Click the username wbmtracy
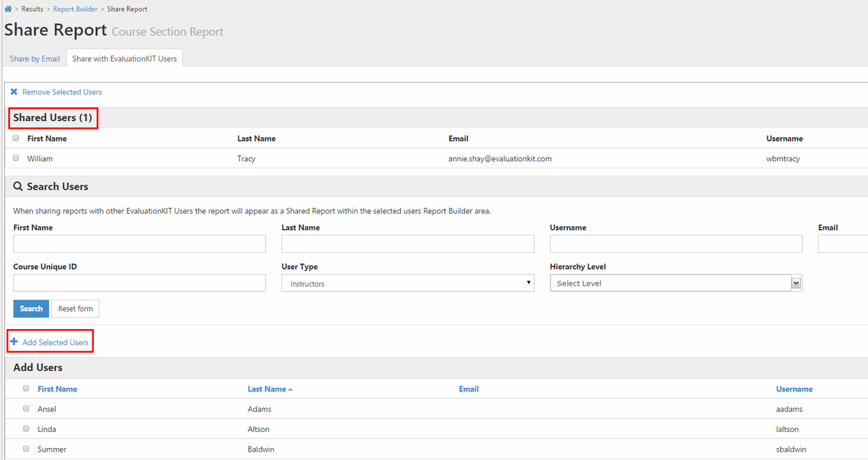The image size is (868, 460). coord(783,159)
